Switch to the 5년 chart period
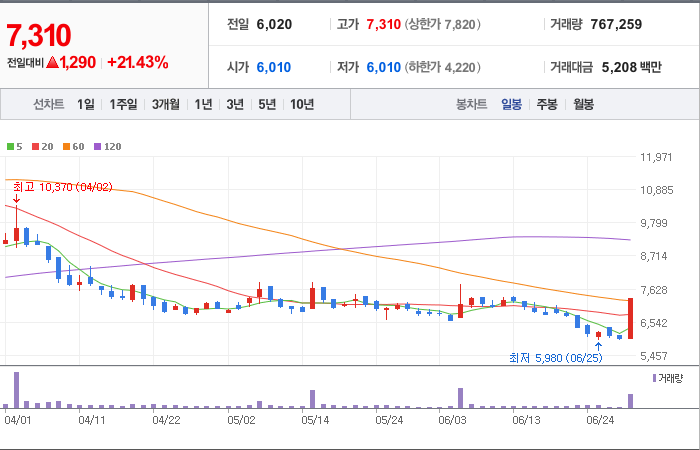The width and height of the screenshot is (700, 450). (267, 104)
